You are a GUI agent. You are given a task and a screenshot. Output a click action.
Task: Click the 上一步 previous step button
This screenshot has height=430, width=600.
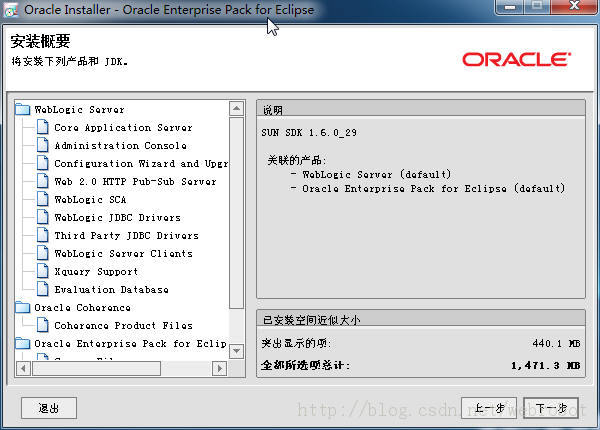tap(489, 408)
